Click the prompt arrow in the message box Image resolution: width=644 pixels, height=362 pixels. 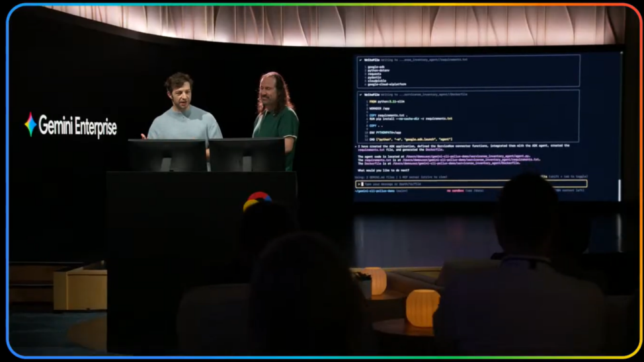pyautogui.click(x=359, y=184)
